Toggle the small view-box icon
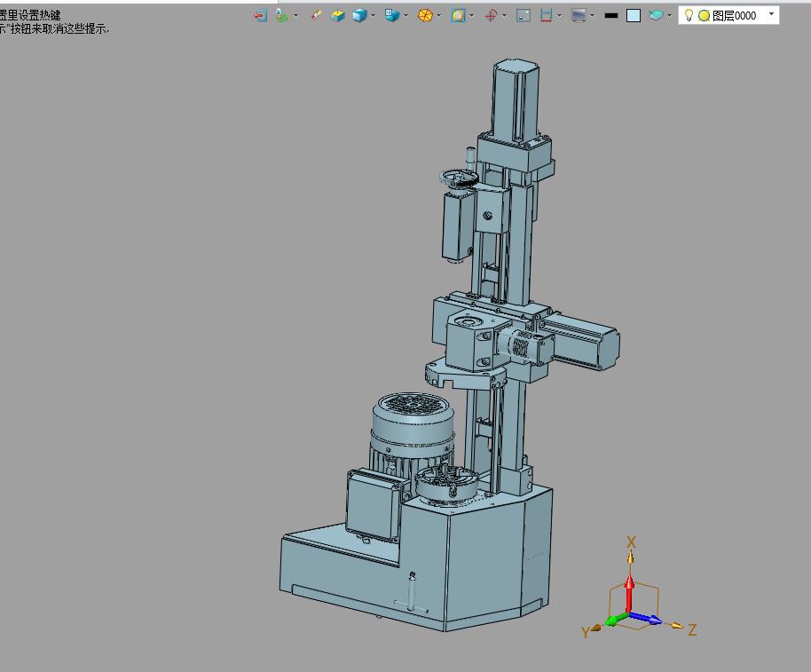The image size is (811, 672). pos(524,15)
